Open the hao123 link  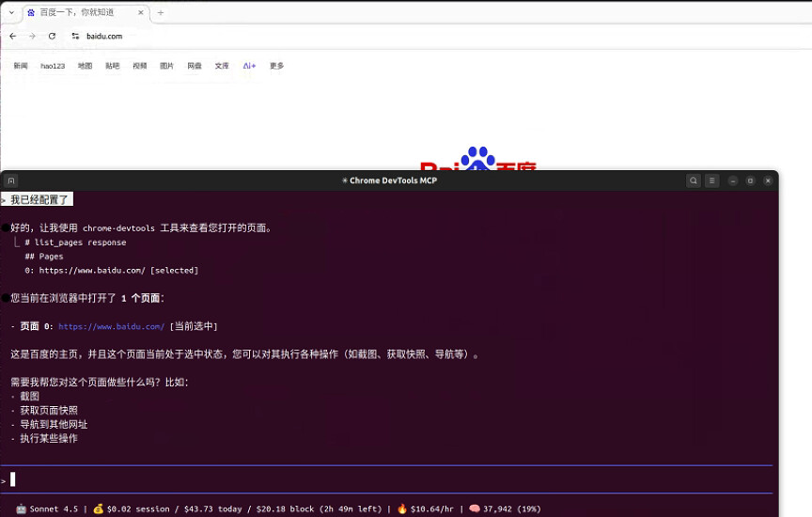53,66
